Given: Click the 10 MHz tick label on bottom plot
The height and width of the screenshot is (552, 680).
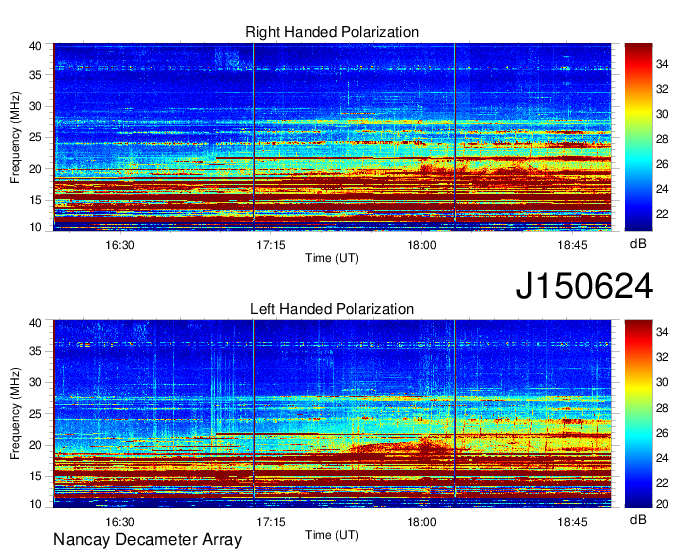Looking at the screenshot, I should [35, 504].
